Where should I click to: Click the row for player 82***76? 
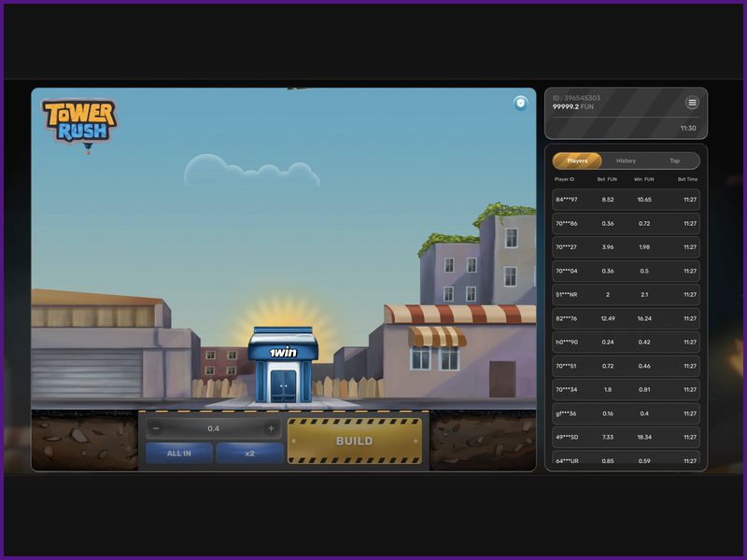coord(624,317)
